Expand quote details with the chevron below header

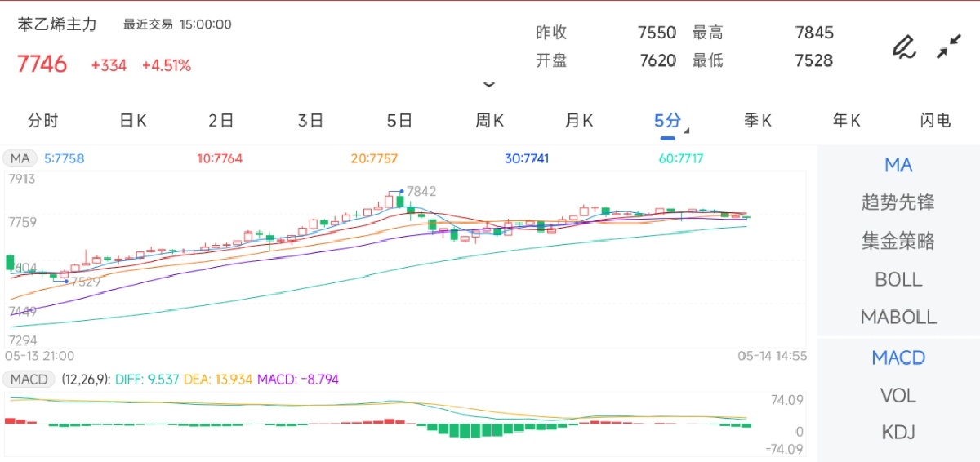click(x=489, y=84)
